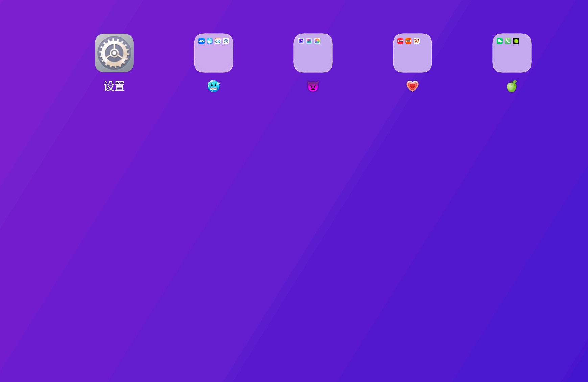The width and height of the screenshot is (588, 382).
Task: Open the black app with green circle
Action: [516, 41]
